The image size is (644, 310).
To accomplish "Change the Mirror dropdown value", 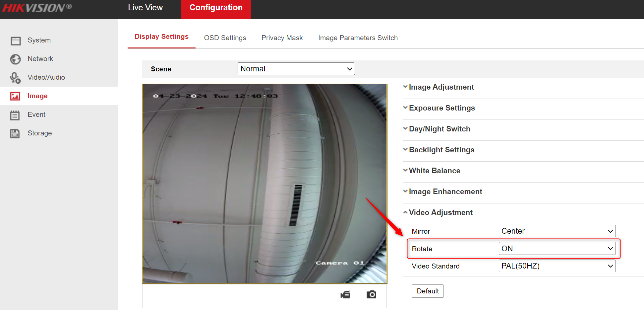I will click(x=557, y=231).
